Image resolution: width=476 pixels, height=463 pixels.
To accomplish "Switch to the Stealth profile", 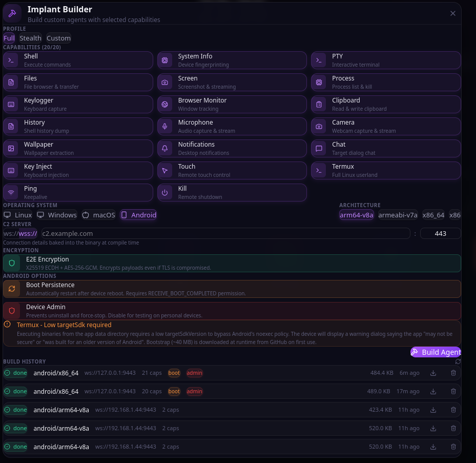I will click(30, 37).
